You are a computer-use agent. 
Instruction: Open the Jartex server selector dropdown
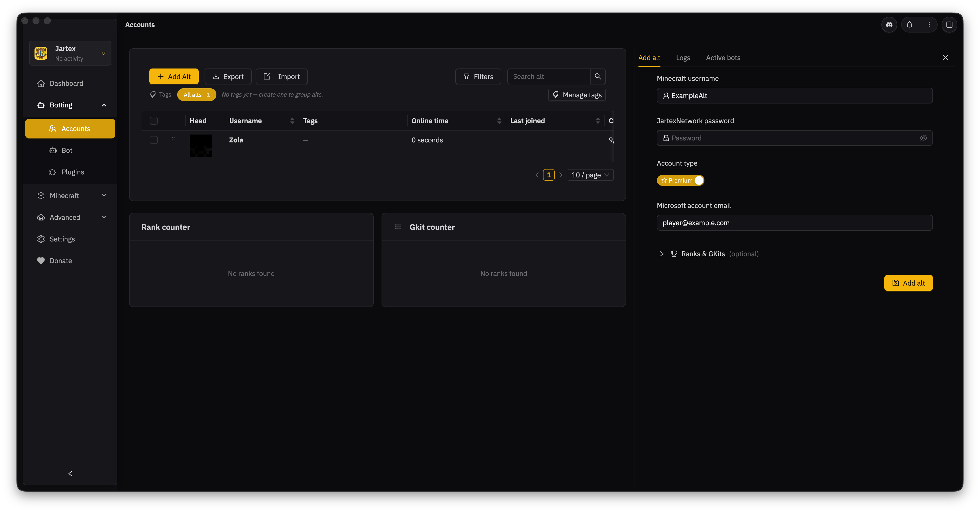pyautogui.click(x=70, y=53)
